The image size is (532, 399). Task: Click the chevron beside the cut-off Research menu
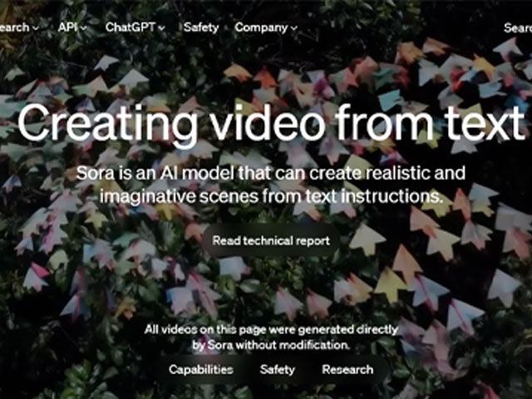click(x=36, y=28)
